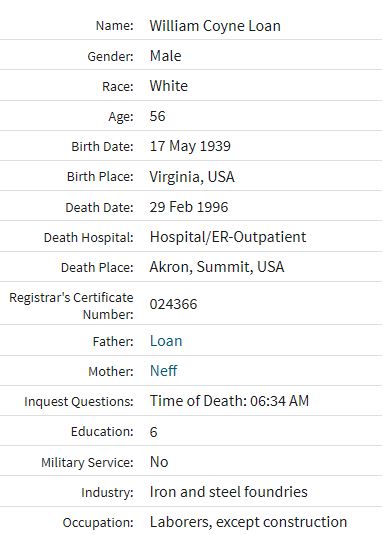Select the name William Coyne Loan
Screen dimensions: 383x535
[x=215, y=26]
